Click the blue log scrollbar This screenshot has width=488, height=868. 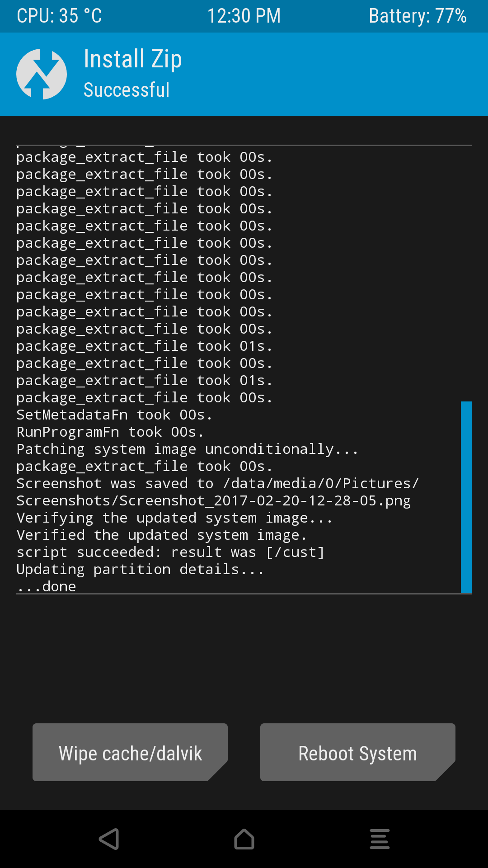466,497
